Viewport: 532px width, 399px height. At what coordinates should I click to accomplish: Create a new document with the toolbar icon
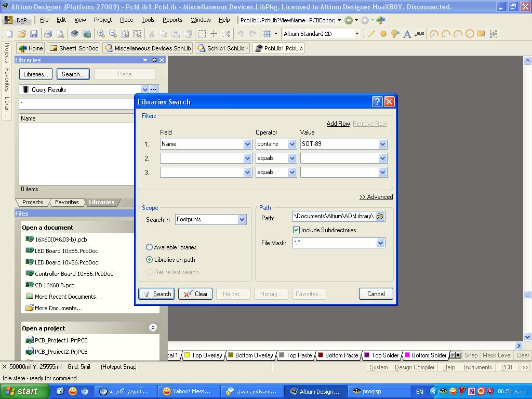(9, 34)
